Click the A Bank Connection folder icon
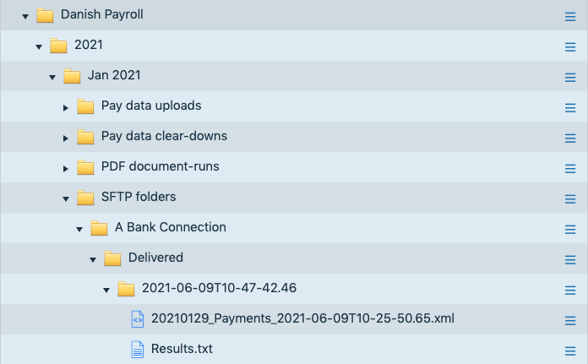 pyautogui.click(x=99, y=227)
